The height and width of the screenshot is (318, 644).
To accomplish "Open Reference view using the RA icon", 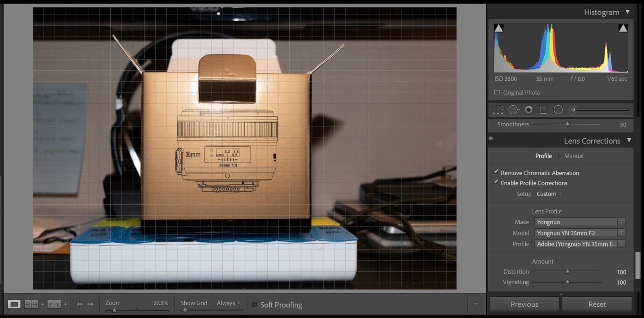I will point(31,304).
